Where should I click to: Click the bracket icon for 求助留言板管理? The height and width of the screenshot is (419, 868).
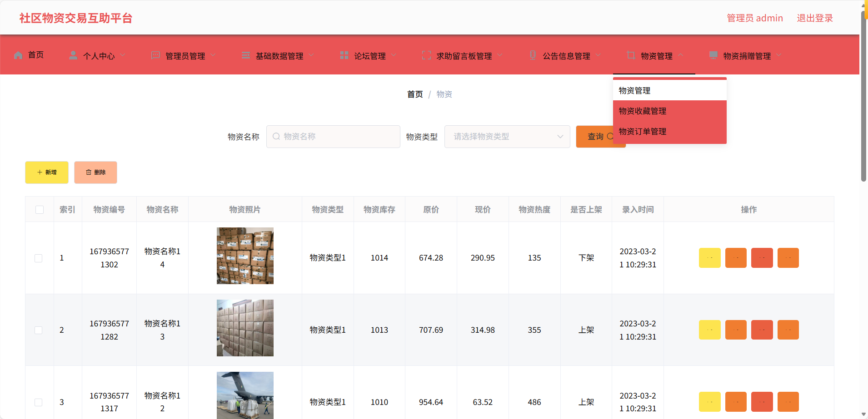coord(426,55)
